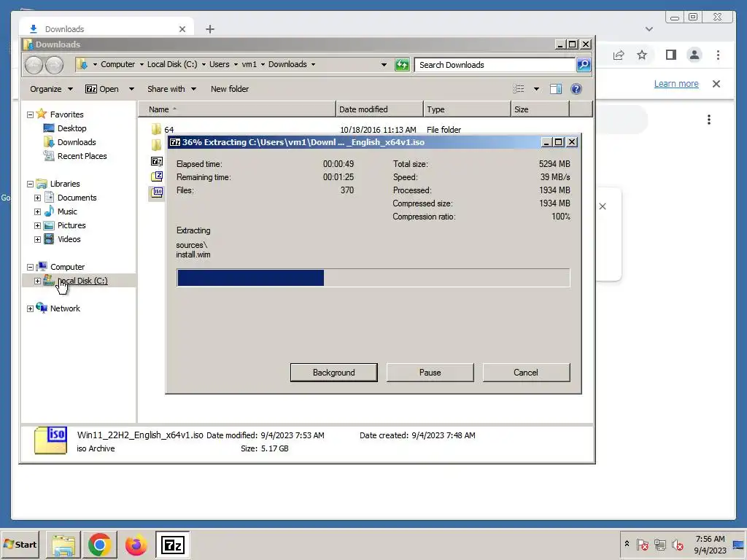The image size is (747, 560).
Task: Open the view options dropdown arrow
Action: [x=536, y=89]
